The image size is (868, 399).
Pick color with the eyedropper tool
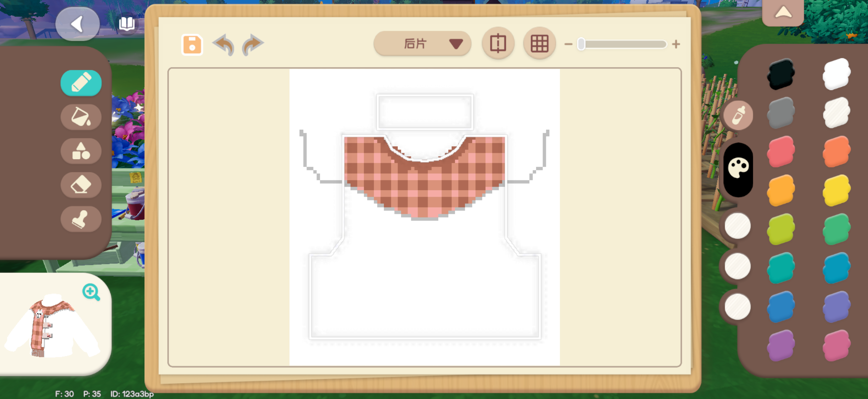pyautogui.click(x=738, y=115)
